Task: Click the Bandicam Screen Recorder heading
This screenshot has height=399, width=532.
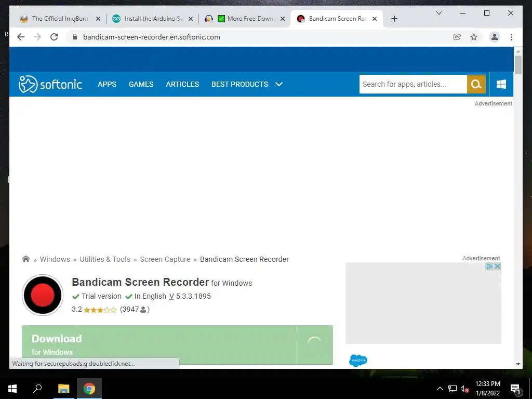Action: click(x=140, y=282)
